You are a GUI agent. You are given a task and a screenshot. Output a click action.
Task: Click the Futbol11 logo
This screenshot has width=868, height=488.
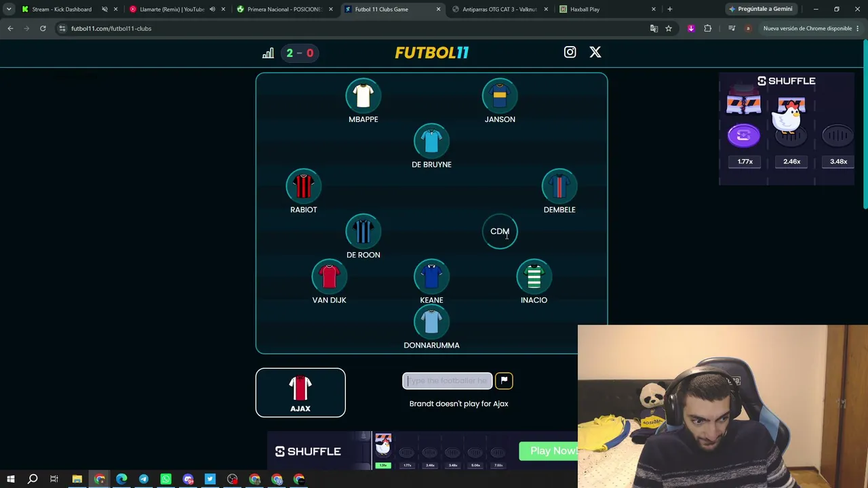[x=432, y=53]
